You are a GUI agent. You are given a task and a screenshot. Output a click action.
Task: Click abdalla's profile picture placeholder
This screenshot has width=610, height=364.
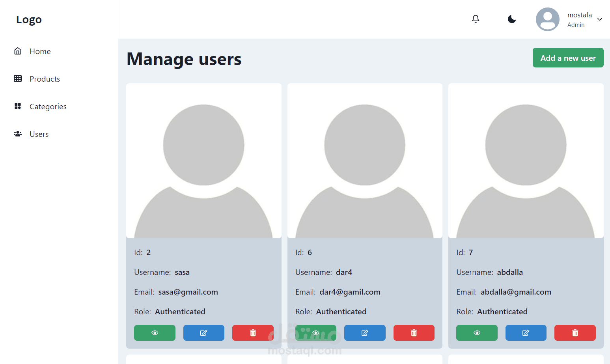(x=526, y=161)
